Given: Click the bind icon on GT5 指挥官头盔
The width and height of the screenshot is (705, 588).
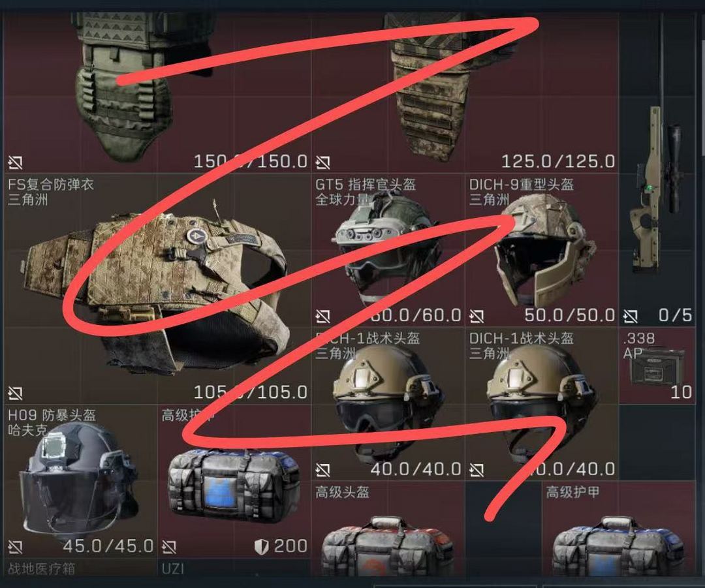Looking at the screenshot, I should click(x=323, y=317).
